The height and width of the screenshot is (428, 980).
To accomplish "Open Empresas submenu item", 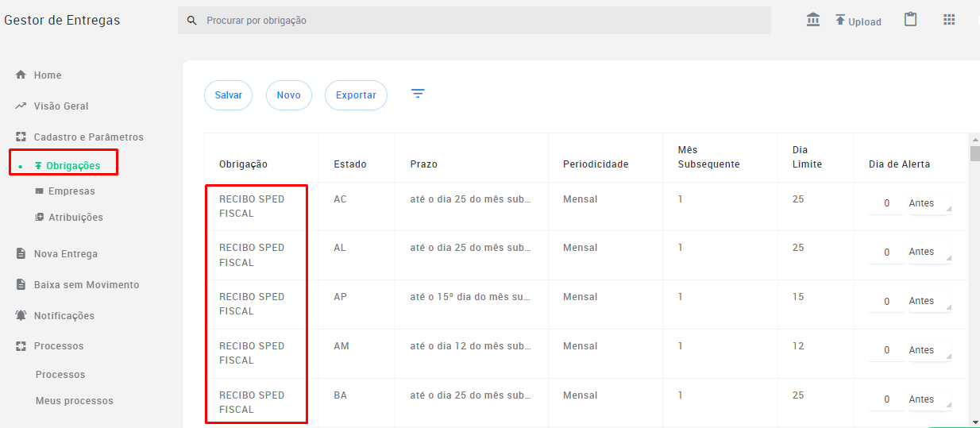I will [x=71, y=191].
